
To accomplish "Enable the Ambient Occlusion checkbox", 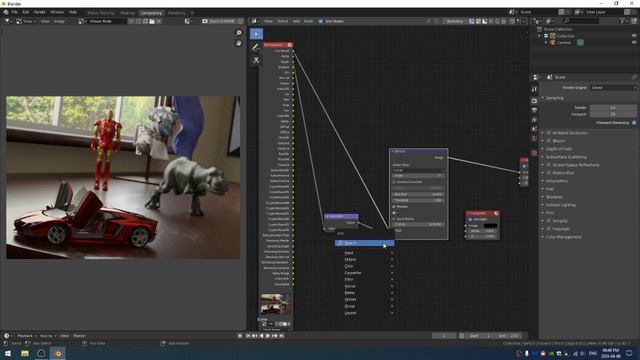I will pyautogui.click(x=549, y=133).
